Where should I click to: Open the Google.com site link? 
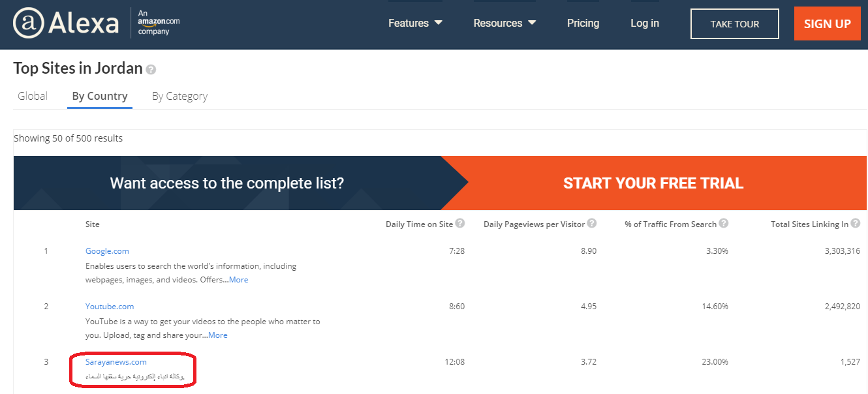[x=107, y=251]
